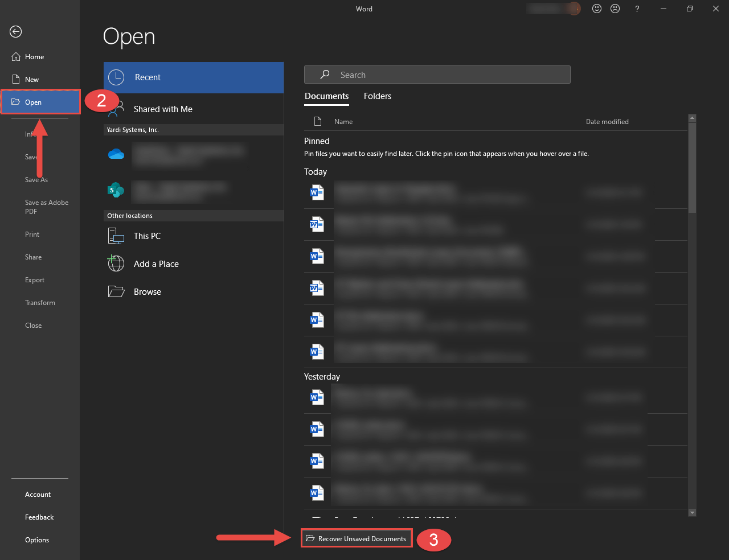This screenshot has width=729, height=560.
Task: Click the scrollbar up arrow
Action: click(692, 118)
